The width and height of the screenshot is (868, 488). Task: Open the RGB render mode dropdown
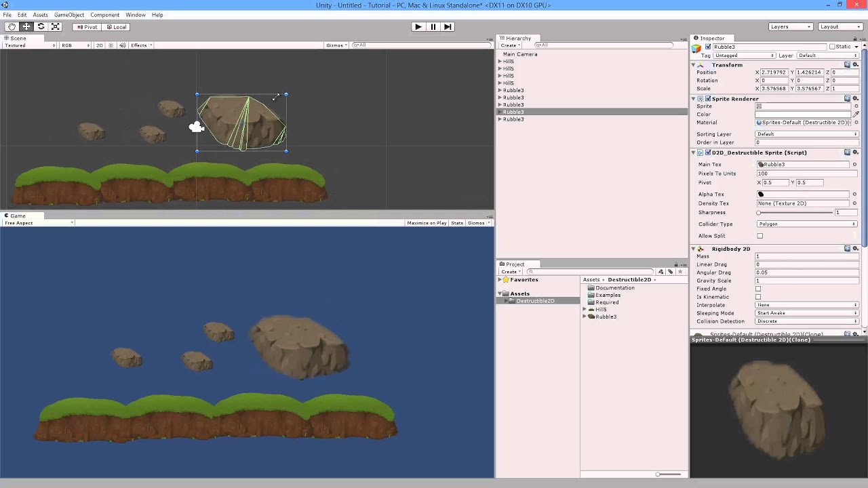point(75,45)
